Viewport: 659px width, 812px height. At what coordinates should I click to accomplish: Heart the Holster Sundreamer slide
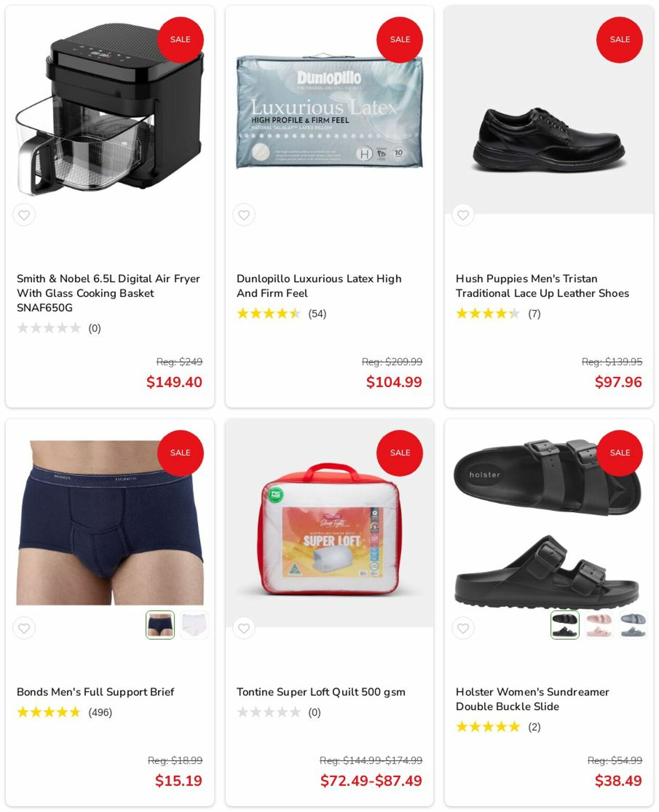pyautogui.click(x=463, y=628)
